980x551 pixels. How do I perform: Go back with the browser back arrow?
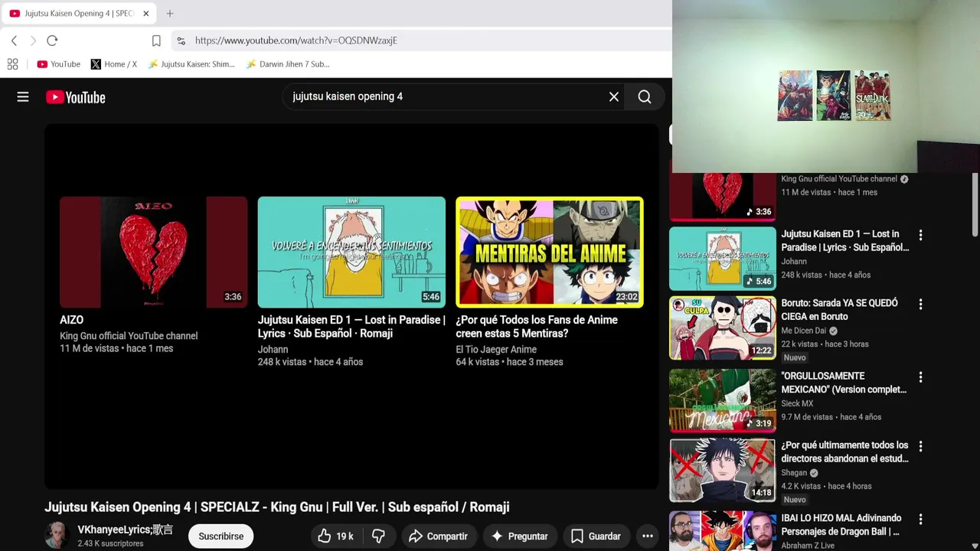(14, 41)
